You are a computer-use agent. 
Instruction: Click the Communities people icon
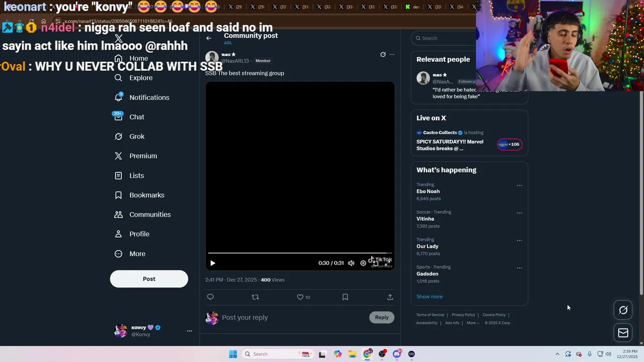[118, 215]
